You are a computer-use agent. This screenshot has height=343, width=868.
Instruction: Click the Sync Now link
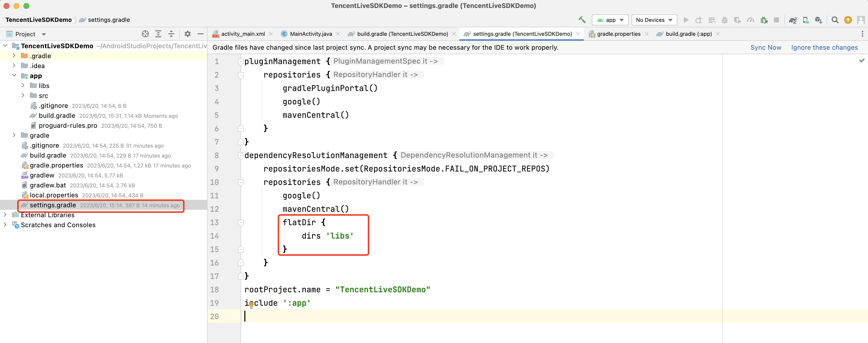765,47
